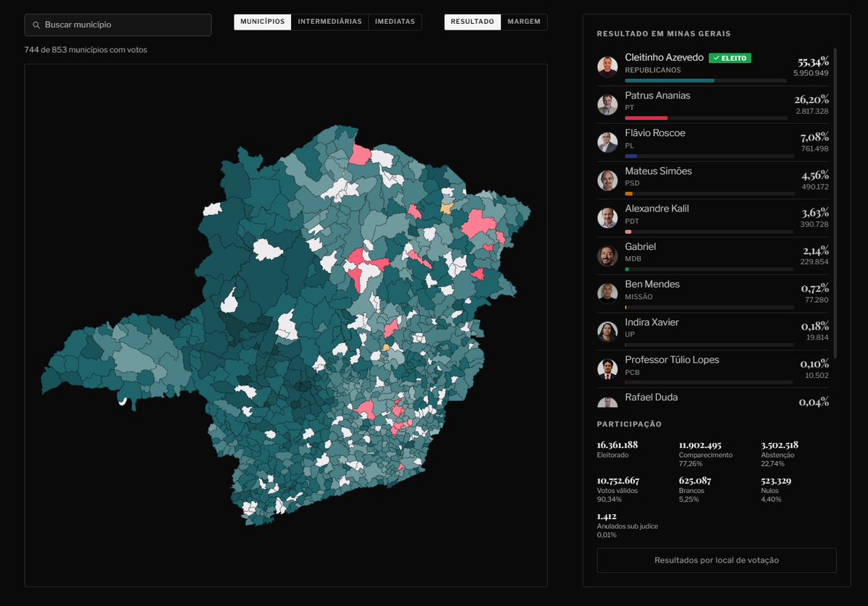This screenshot has width=868, height=606.
Task: Click the name Mateus Simões
Action: [658, 171]
